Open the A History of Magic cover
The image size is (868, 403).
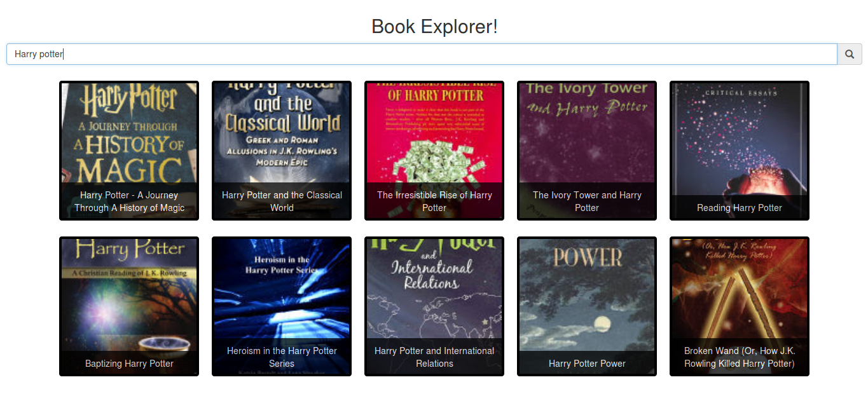click(129, 151)
